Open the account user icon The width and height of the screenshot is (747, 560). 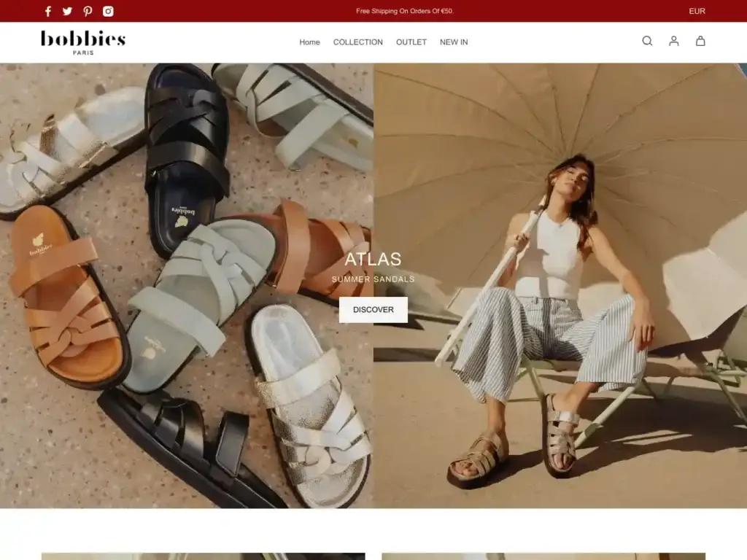click(674, 42)
